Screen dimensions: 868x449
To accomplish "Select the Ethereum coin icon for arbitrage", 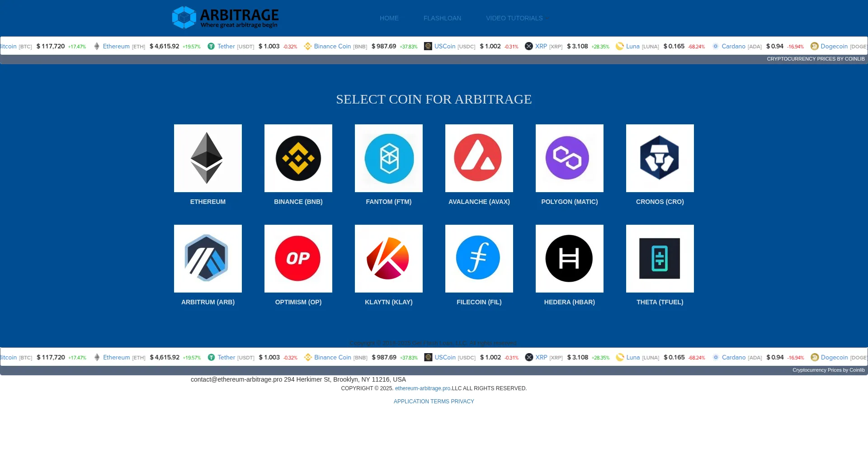I will (x=208, y=158).
